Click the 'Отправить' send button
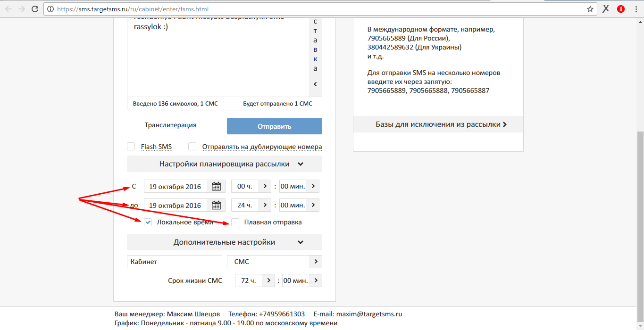The image size is (644, 330). tap(275, 126)
